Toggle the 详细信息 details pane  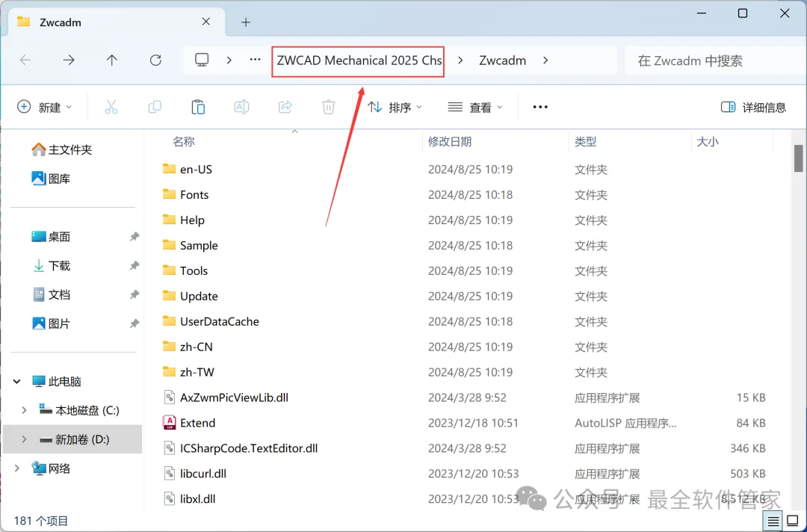tap(753, 107)
